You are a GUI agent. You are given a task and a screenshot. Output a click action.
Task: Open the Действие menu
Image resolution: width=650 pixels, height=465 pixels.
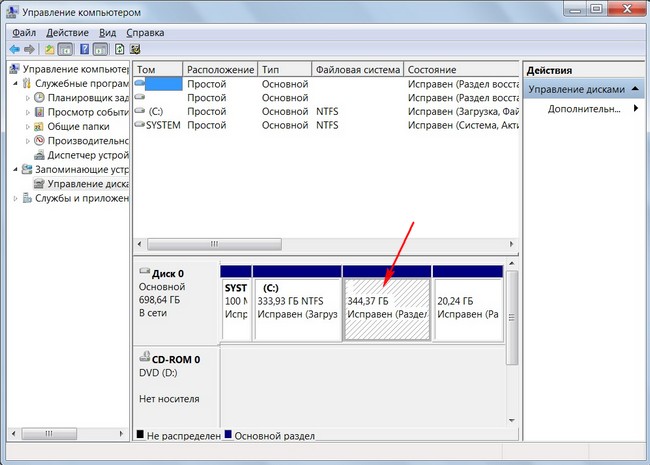click(69, 32)
